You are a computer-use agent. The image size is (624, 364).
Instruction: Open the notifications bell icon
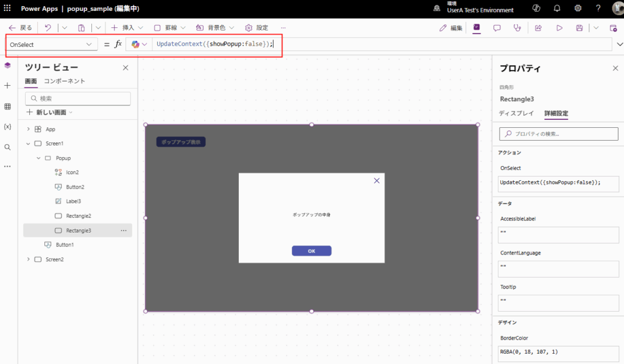557,9
